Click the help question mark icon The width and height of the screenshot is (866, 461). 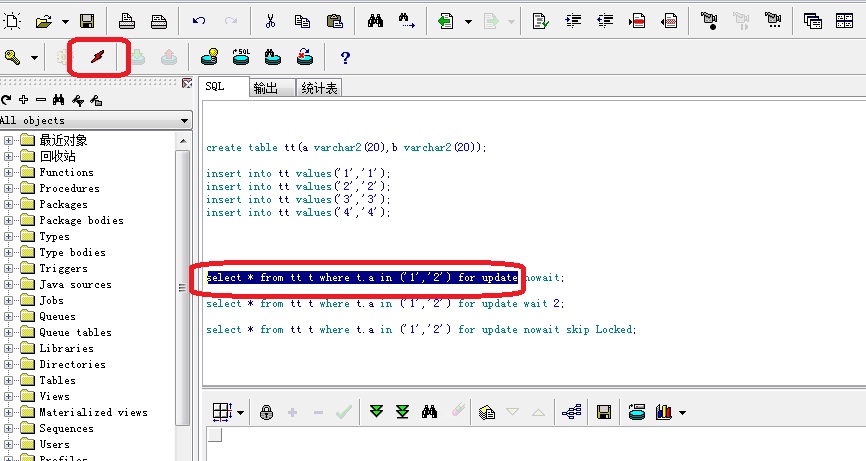pyautogui.click(x=345, y=57)
